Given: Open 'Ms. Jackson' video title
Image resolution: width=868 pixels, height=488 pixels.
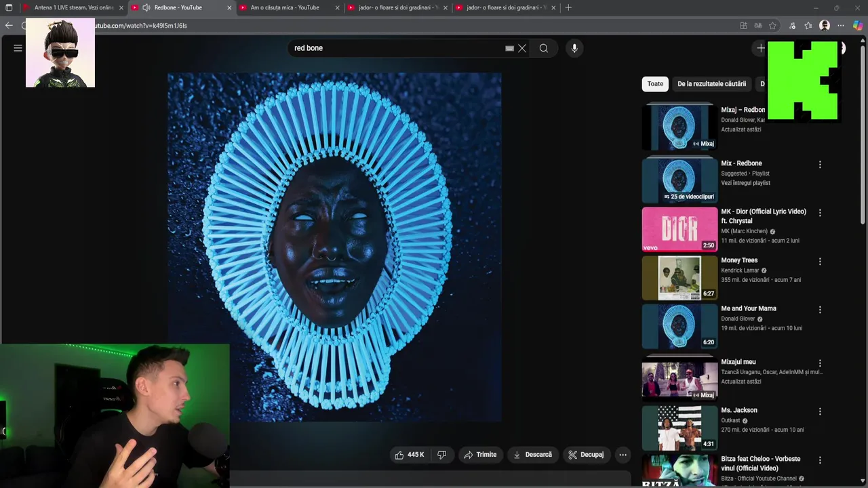Looking at the screenshot, I should (x=739, y=410).
